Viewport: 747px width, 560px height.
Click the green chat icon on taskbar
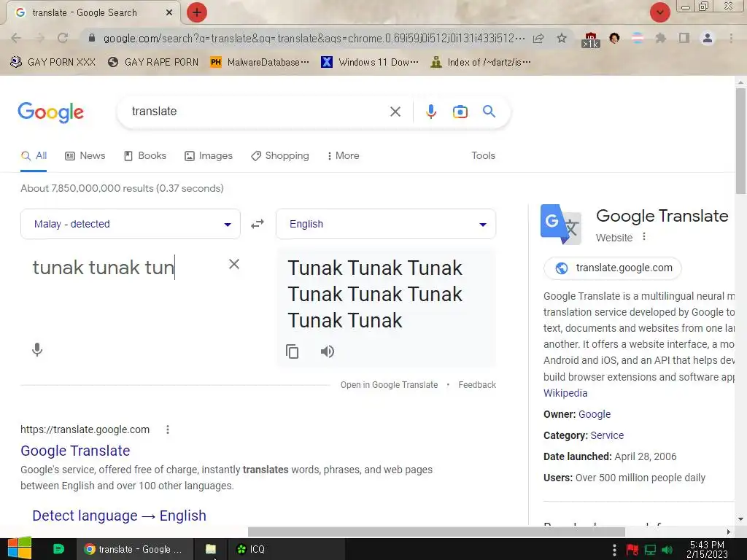point(58,549)
